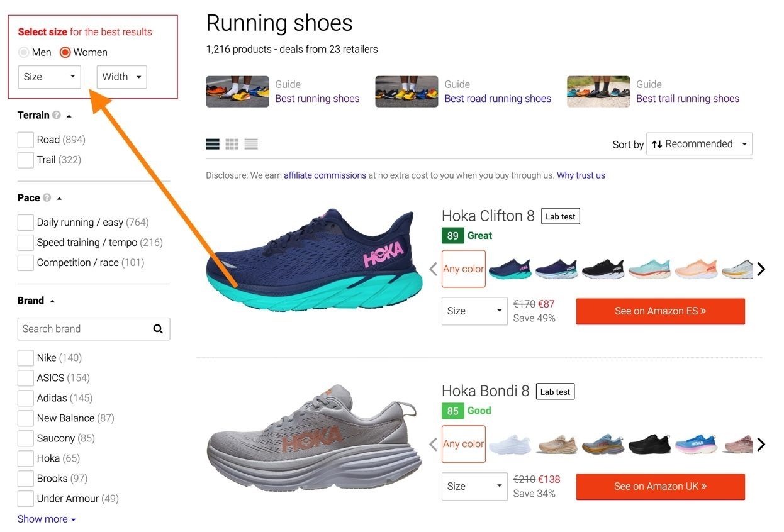Open the Pace help question mark
The height and width of the screenshot is (532, 784).
click(45, 197)
